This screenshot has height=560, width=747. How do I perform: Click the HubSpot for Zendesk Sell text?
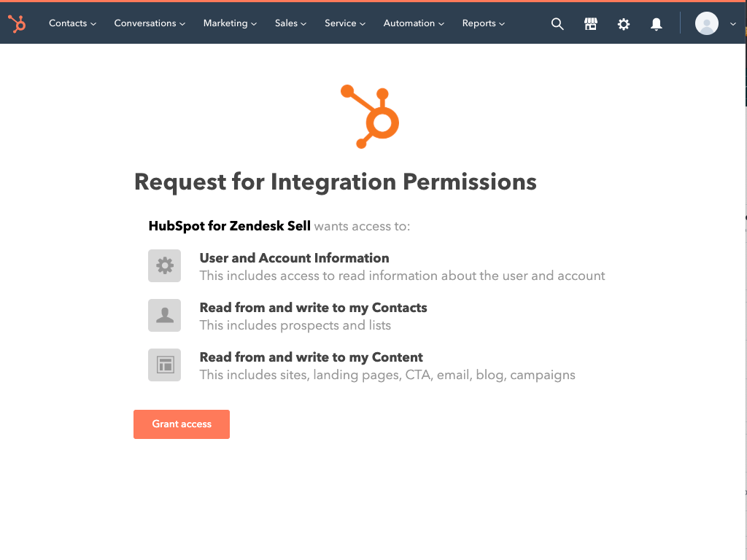pos(229,226)
